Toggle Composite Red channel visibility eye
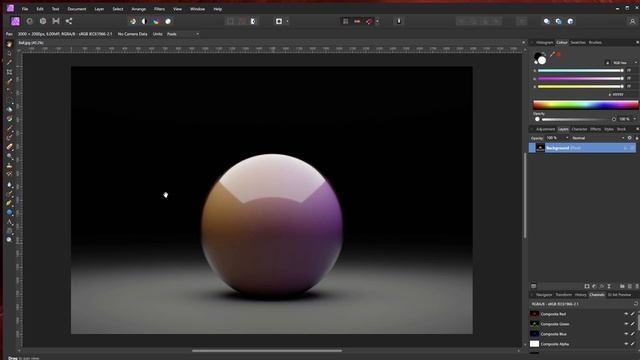The width and height of the screenshot is (640, 360). [x=626, y=314]
